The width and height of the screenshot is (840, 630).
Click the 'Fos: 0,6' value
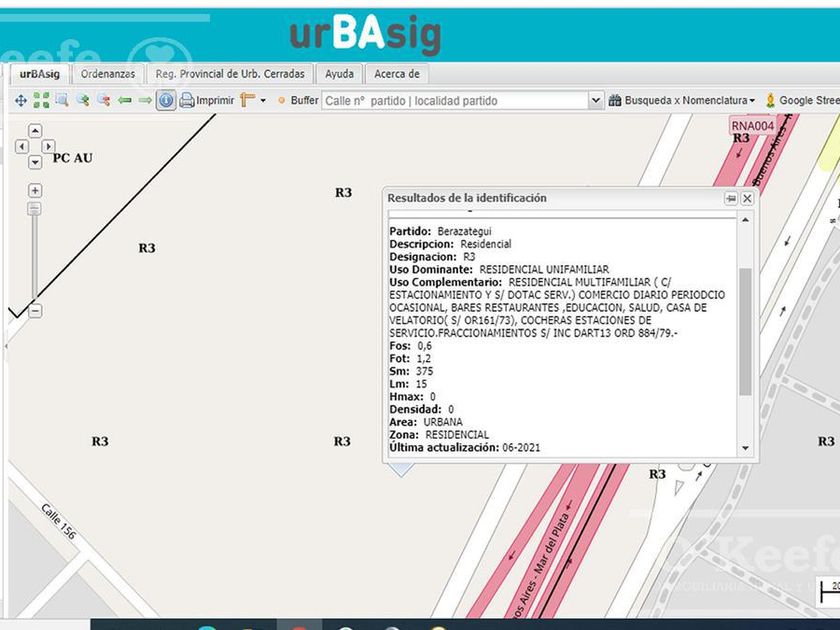point(410,346)
